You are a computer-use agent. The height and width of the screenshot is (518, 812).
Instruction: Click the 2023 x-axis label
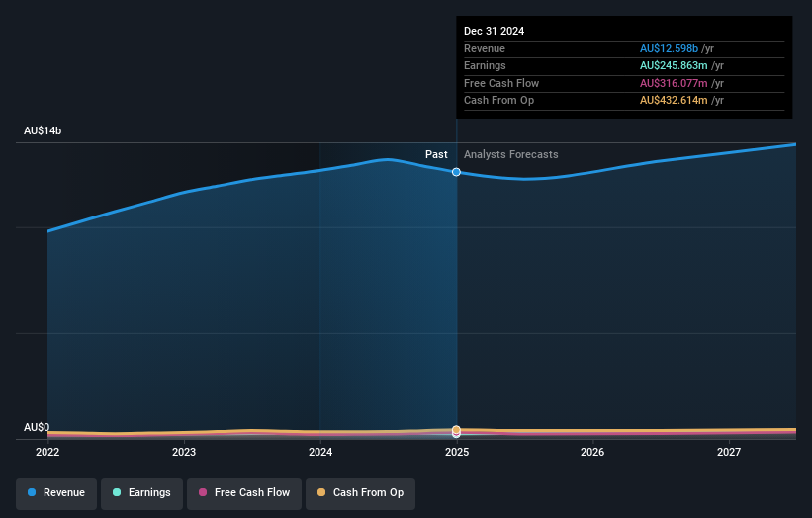coord(184,452)
